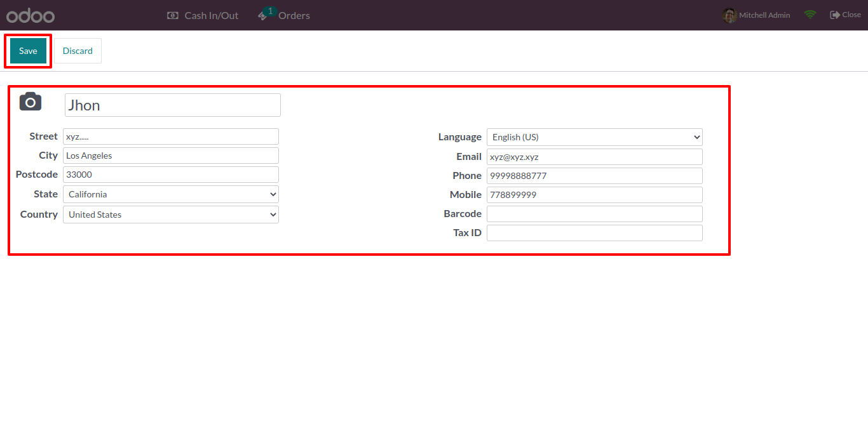This screenshot has height=424, width=868.
Task: Click the Odoo logo
Action: coord(31,15)
